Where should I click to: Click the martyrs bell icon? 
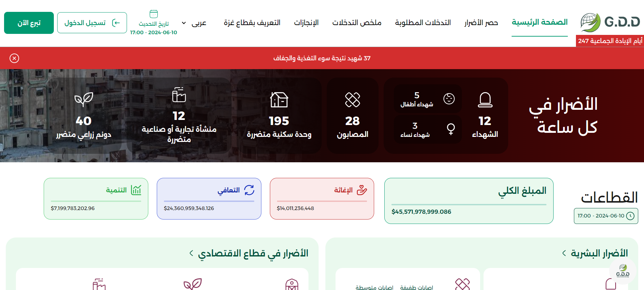(485, 100)
